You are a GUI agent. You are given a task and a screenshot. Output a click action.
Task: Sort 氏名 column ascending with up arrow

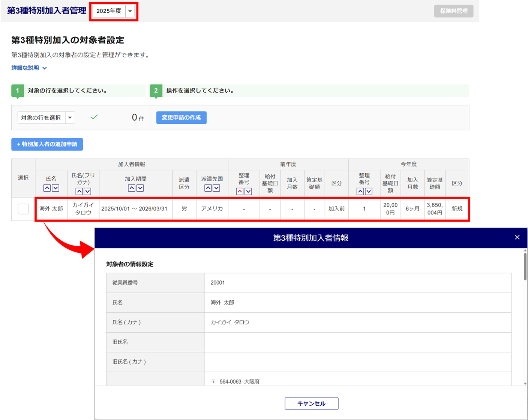pyautogui.click(x=47, y=188)
